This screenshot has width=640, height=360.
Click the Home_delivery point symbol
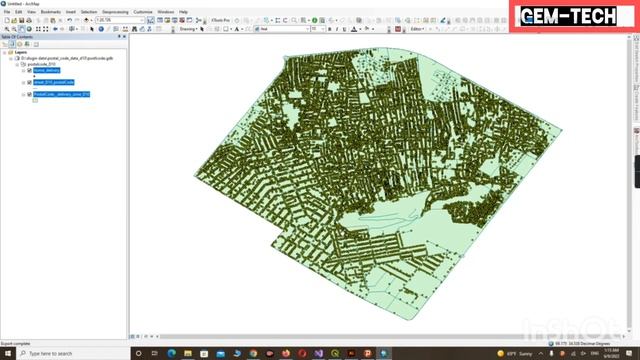tap(34, 76)
